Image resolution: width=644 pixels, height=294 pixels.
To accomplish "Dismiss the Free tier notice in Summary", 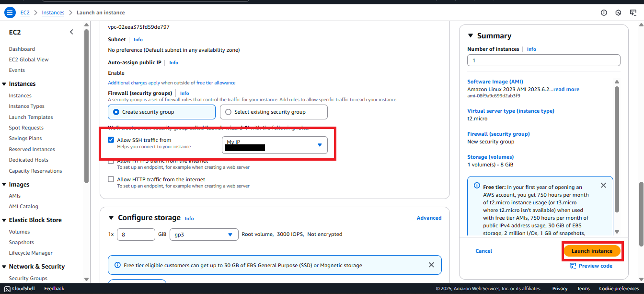I will [x=603, y=185].
